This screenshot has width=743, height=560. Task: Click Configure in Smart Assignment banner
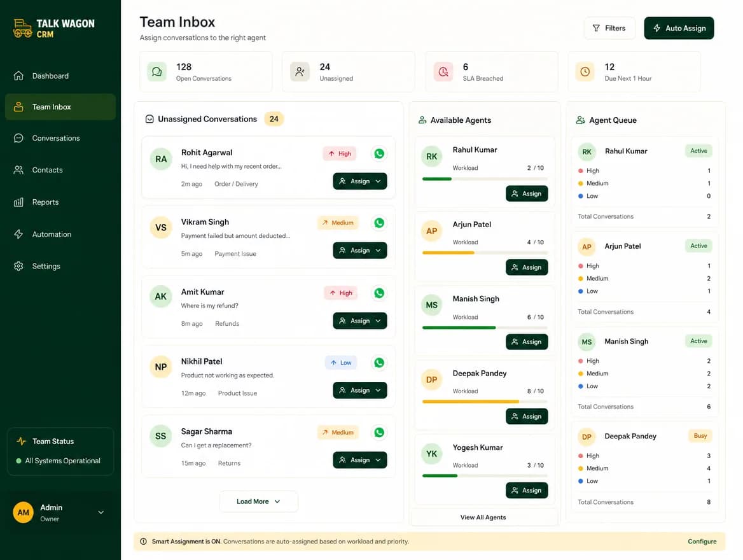pos(702,542)
